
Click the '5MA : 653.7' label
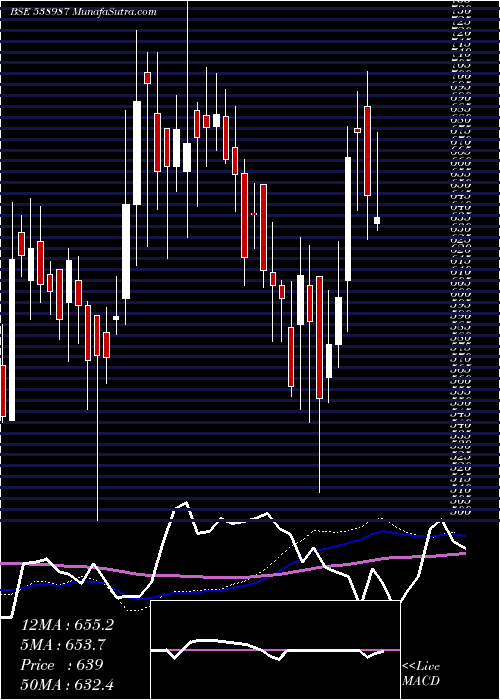63,645
